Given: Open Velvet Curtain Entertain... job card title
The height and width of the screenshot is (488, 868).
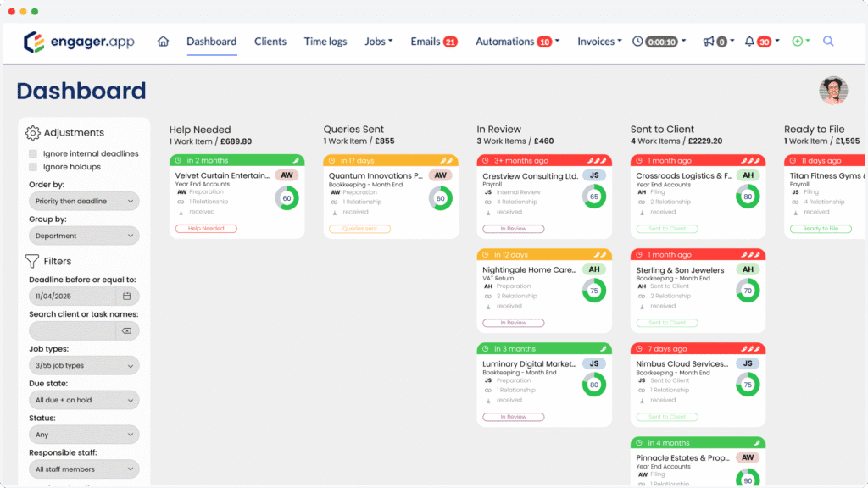Looking at the screenshot, I should coord(223,175).
